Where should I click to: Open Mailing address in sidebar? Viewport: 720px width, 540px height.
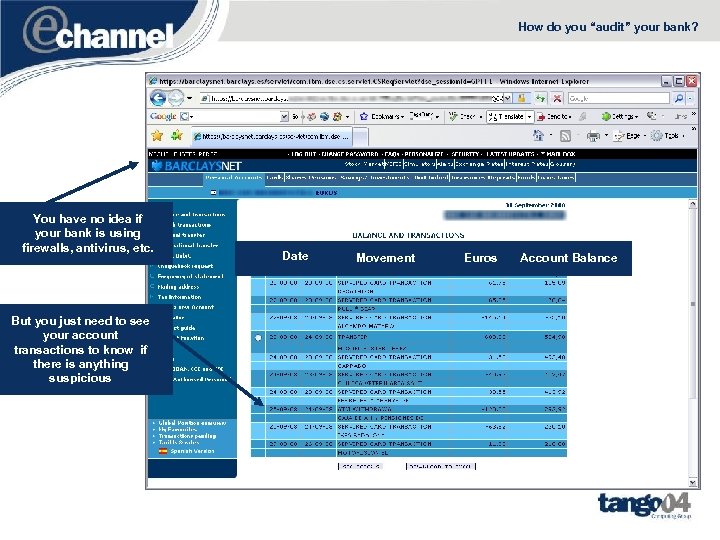click(x=178, y=287)
